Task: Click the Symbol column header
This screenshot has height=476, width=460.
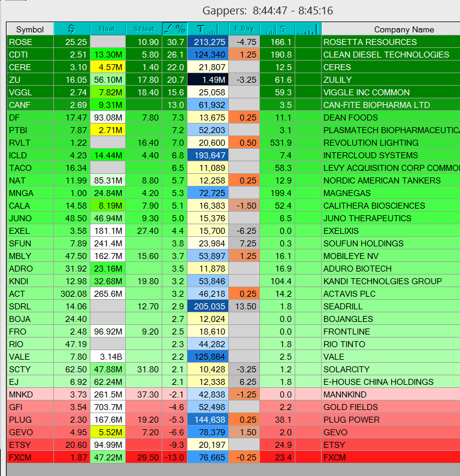Action: (30, 29)
